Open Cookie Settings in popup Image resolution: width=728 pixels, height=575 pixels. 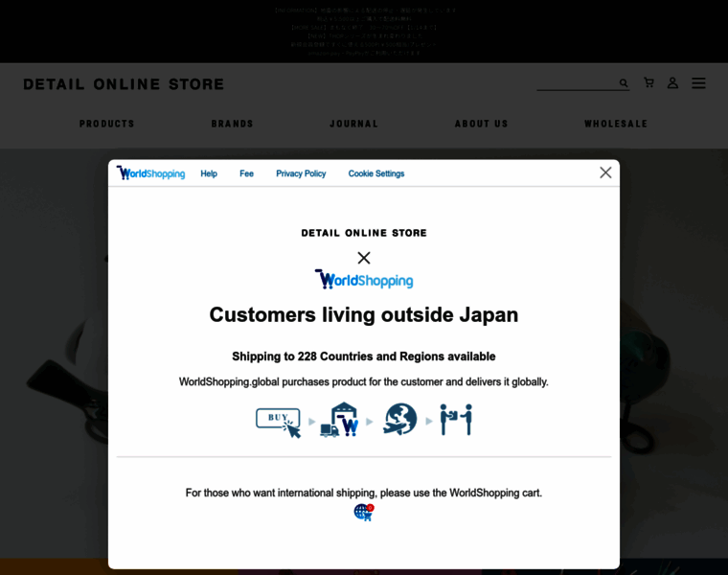tap(376, 173)
